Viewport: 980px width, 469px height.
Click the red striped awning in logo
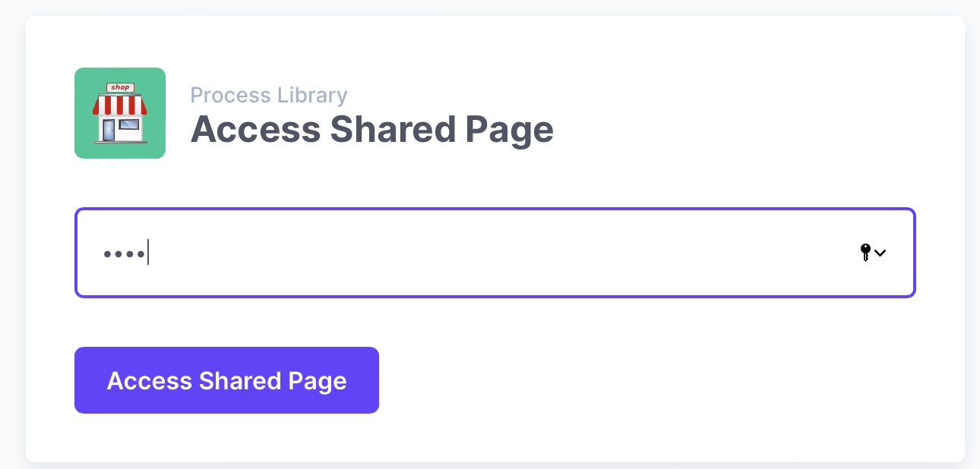(x=120, y=105)
